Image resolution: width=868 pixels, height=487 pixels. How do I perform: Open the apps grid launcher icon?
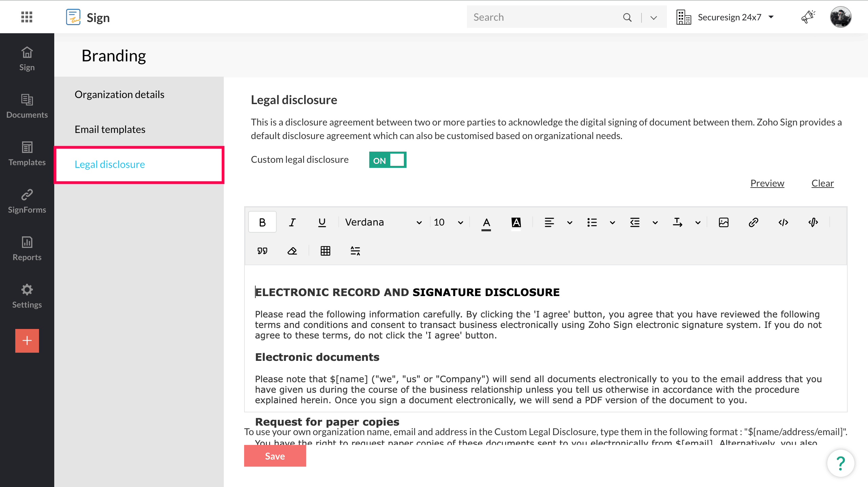pos(27,17)
